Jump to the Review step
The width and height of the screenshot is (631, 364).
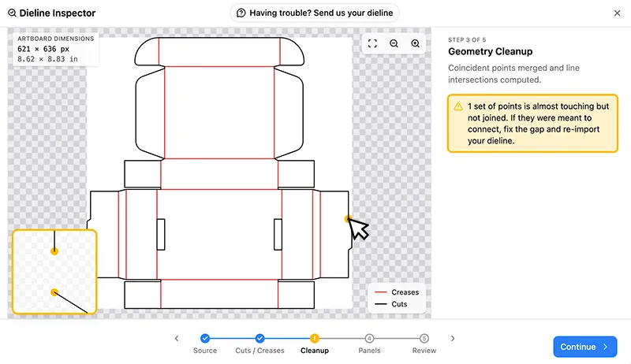click(x=424, y=338)
